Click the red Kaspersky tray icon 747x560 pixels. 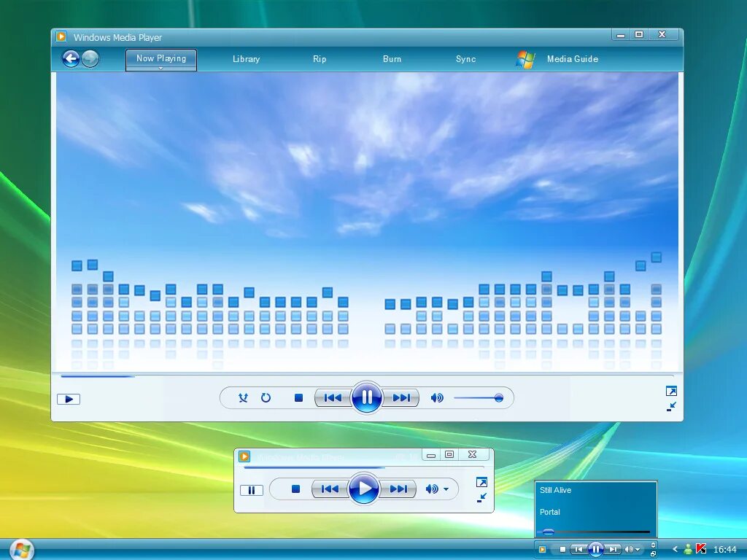pyautogui.click(x=700, y=549)
